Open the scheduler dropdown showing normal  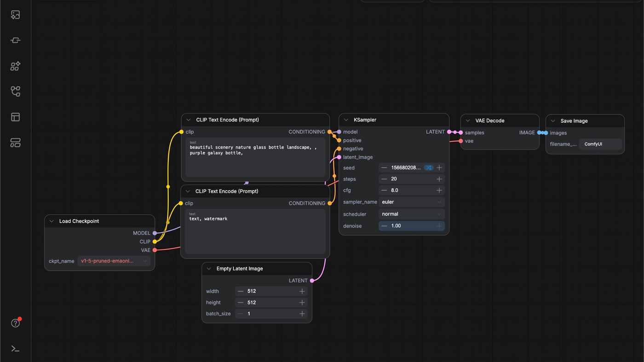click(x=412, y=214)
